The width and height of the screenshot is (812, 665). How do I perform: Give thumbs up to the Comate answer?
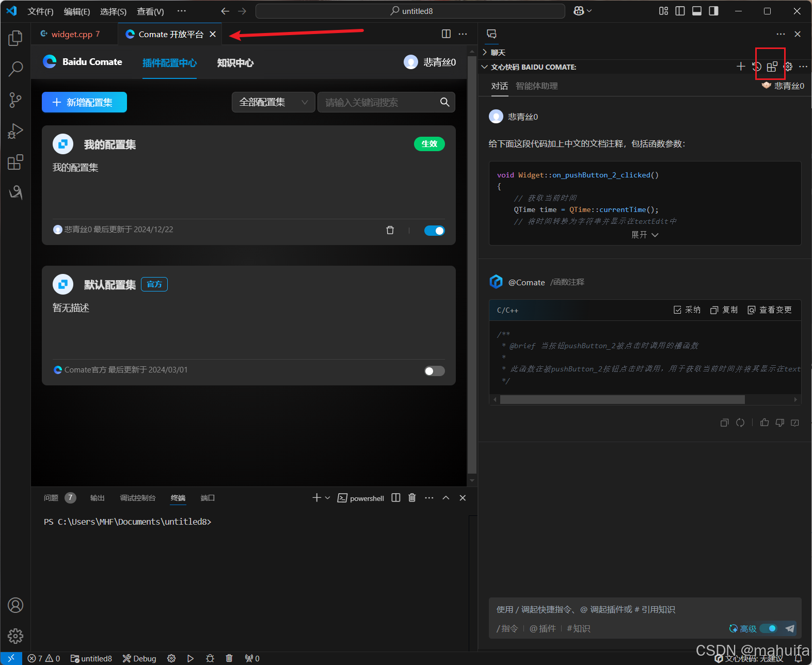765,423
